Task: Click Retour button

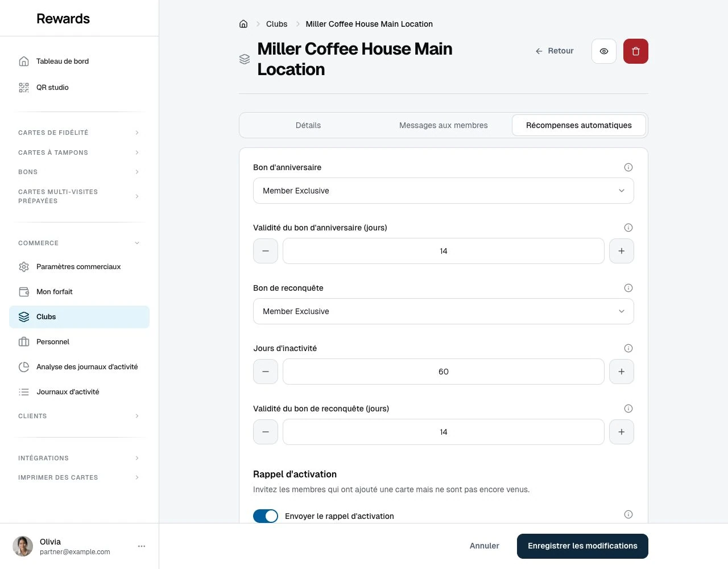Action: pyautogui.click(x=555, y=51)
